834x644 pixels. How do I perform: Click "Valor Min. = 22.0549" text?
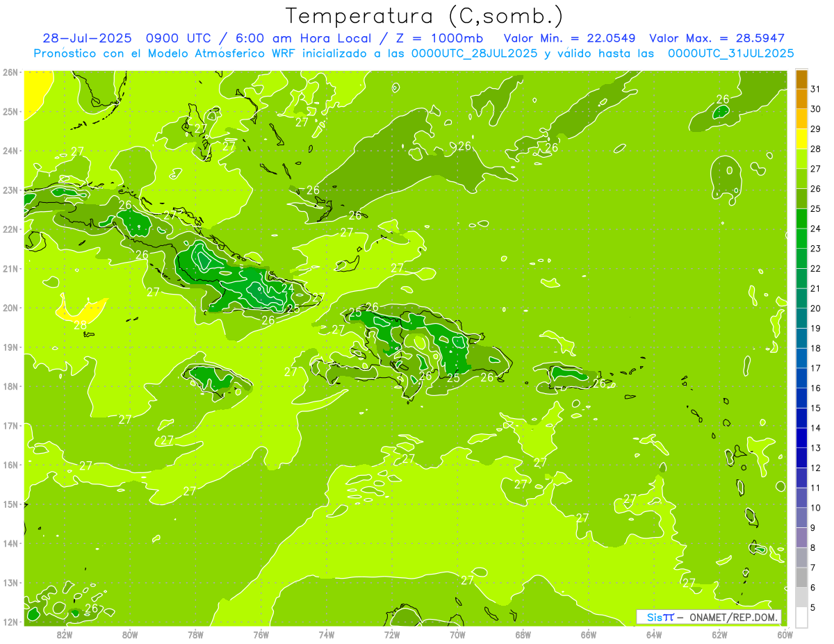(569, 38)
